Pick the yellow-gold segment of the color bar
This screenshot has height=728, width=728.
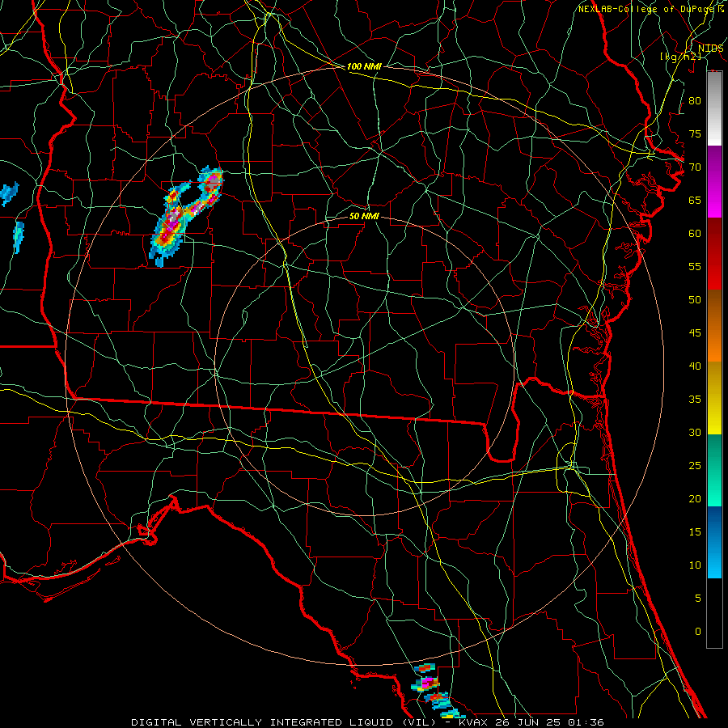[714, 398]
